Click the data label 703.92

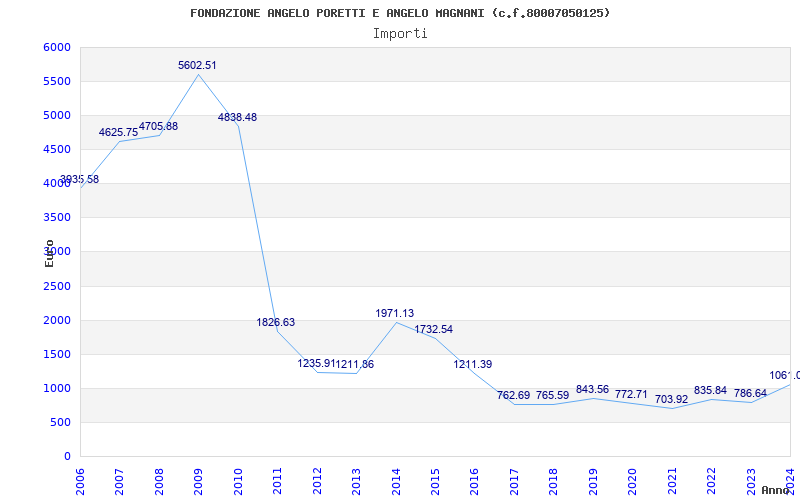click(671, 399)
